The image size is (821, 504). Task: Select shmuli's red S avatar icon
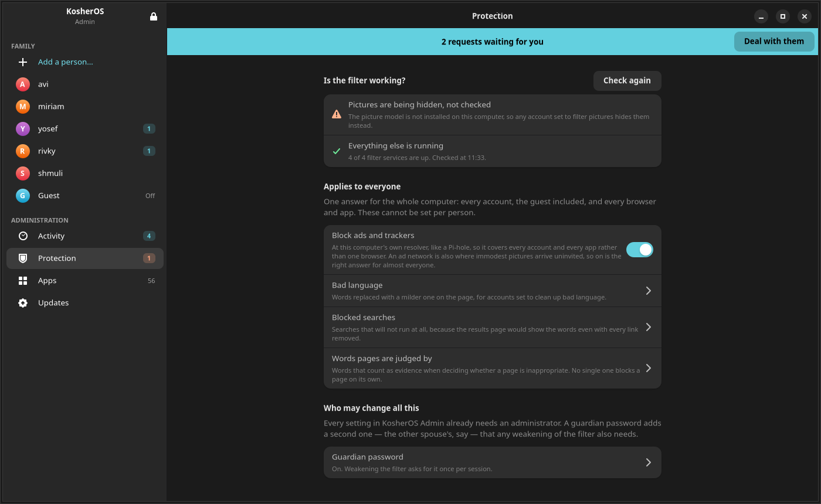tap(22, 173)
